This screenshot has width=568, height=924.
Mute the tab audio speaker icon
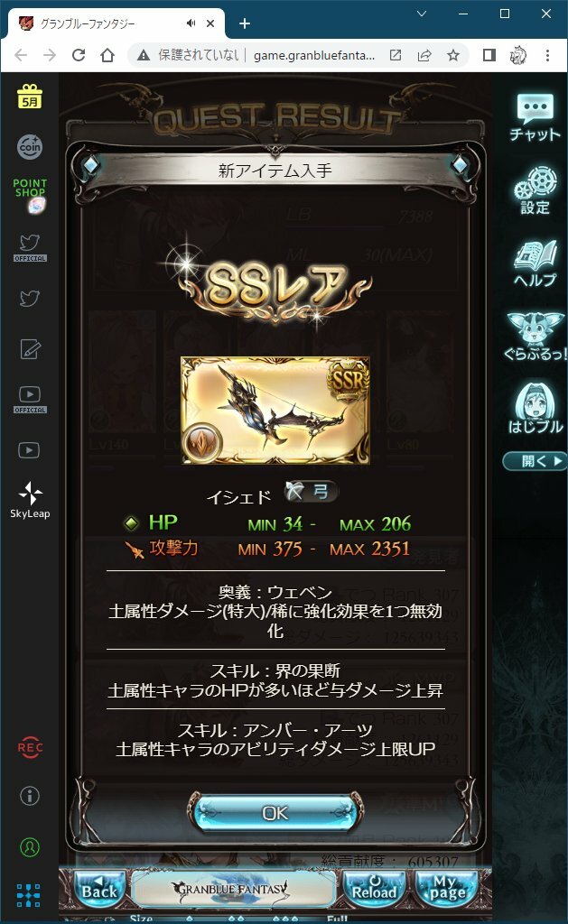pyautogui.click(x=191, y=23)
